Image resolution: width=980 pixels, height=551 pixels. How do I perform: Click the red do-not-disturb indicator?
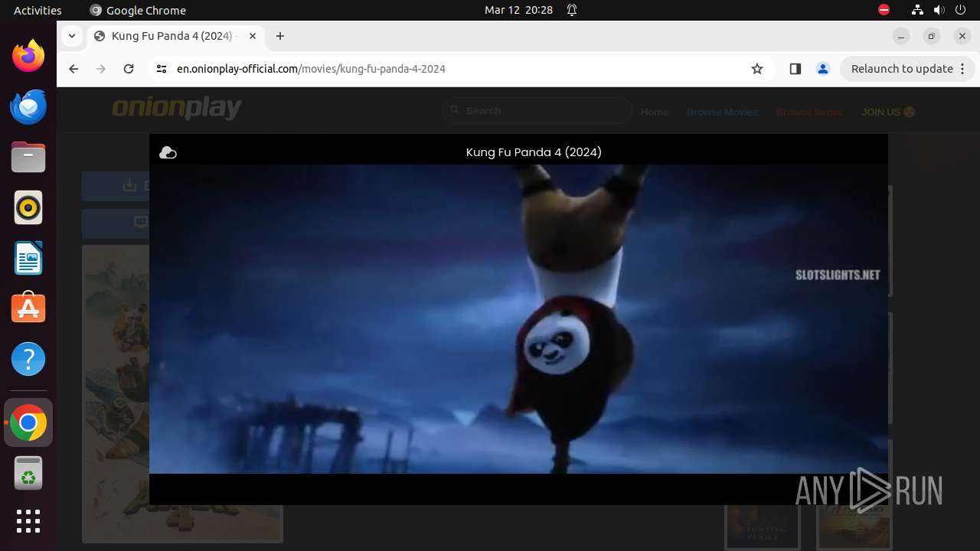pyautogui.click(x=884, y=10)
